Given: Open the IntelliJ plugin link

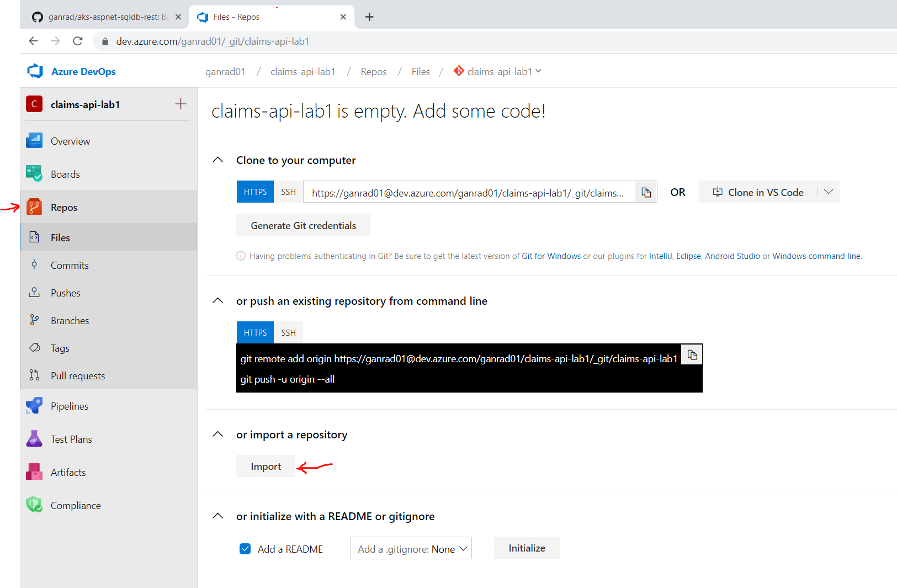Looking at the screenshot, I should coord(661,256).
